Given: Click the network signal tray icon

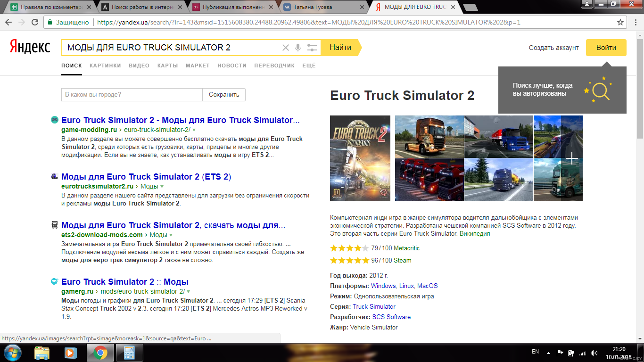Looking at the screenshot, I should click(583, 353).
